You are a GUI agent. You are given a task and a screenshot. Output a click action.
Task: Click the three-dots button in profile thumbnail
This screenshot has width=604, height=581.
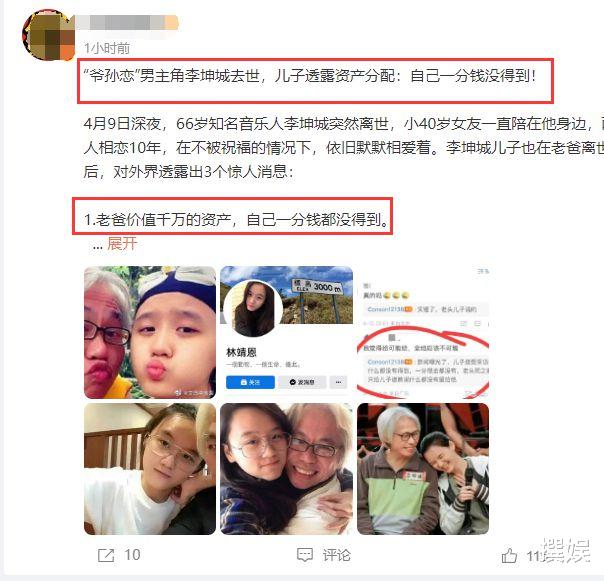coord(339,382)
